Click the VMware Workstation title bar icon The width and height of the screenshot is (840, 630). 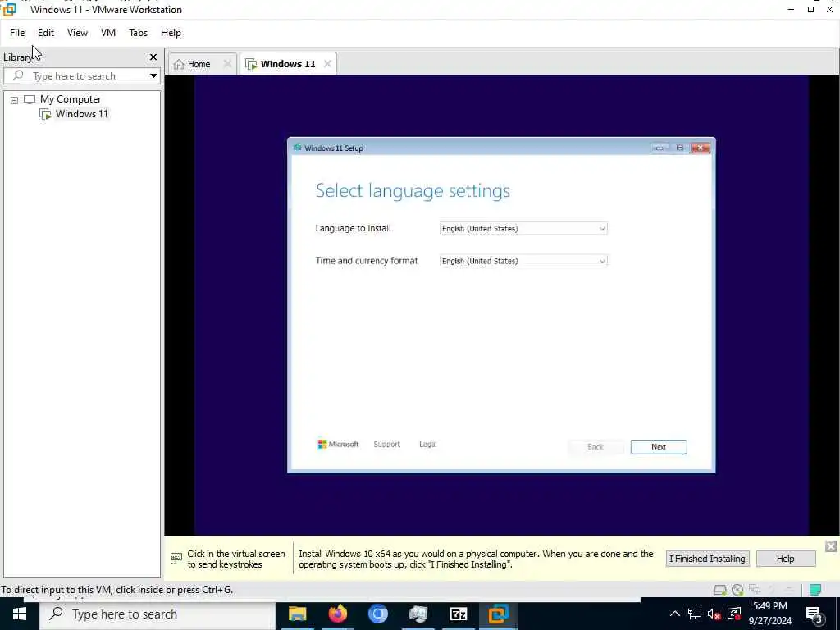point(10,10)
